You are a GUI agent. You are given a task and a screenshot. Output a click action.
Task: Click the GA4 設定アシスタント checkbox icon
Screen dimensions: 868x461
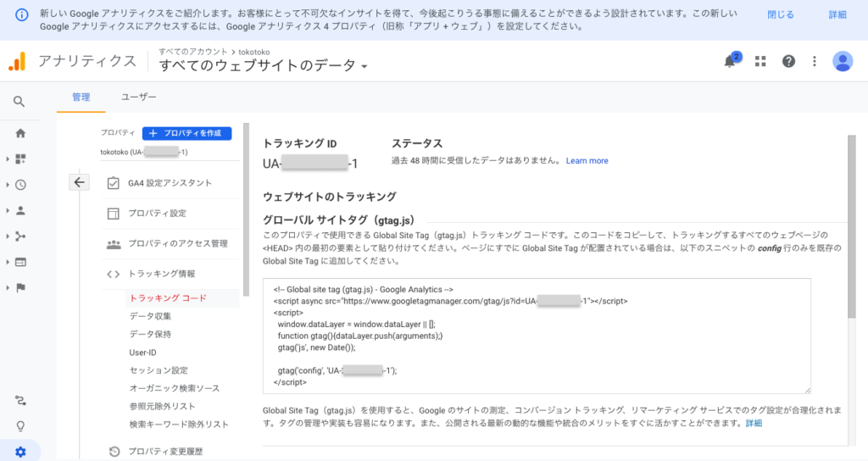click(x=113, y=183)
